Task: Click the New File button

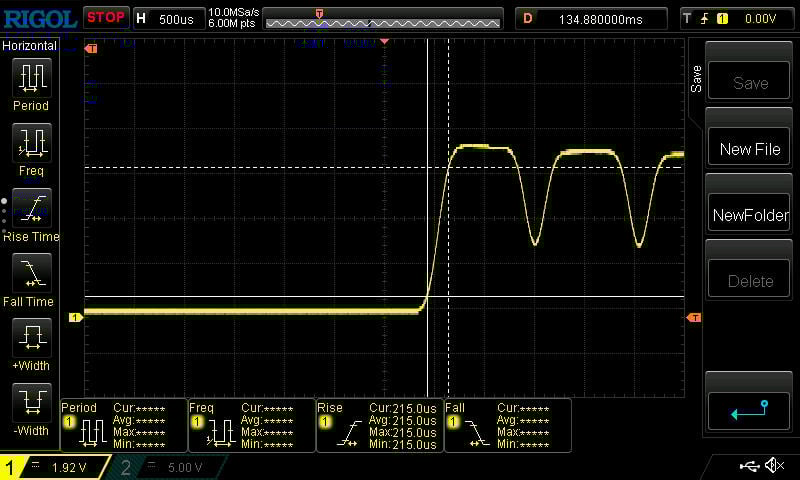Action: tap(749, 148)
